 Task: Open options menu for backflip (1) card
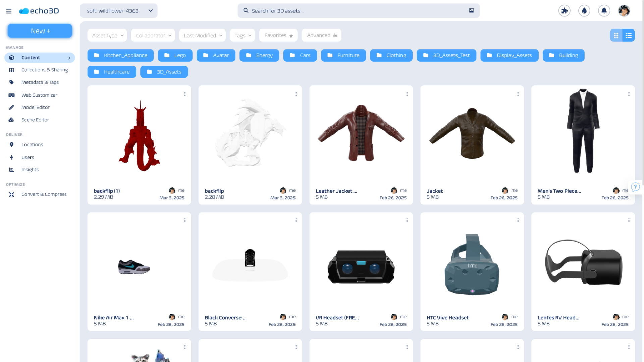pyautogui.click(x=185, y=94)
